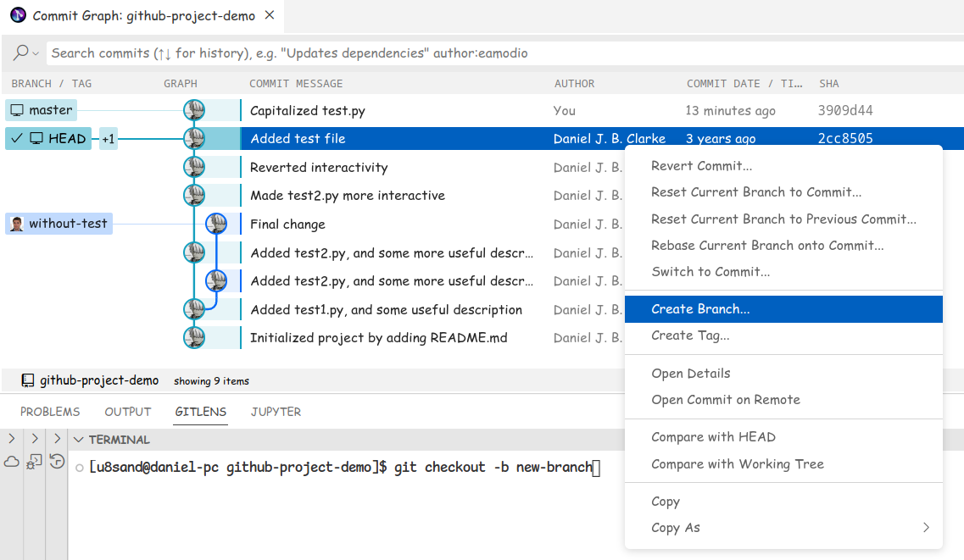Click the avatar on the without-test branch label

pos(17,224)
